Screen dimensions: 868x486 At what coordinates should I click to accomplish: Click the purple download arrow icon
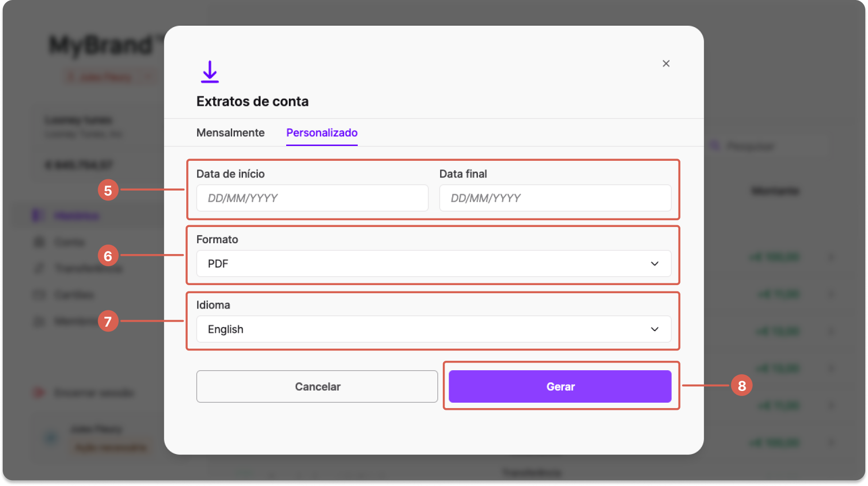tap(210, 72)
